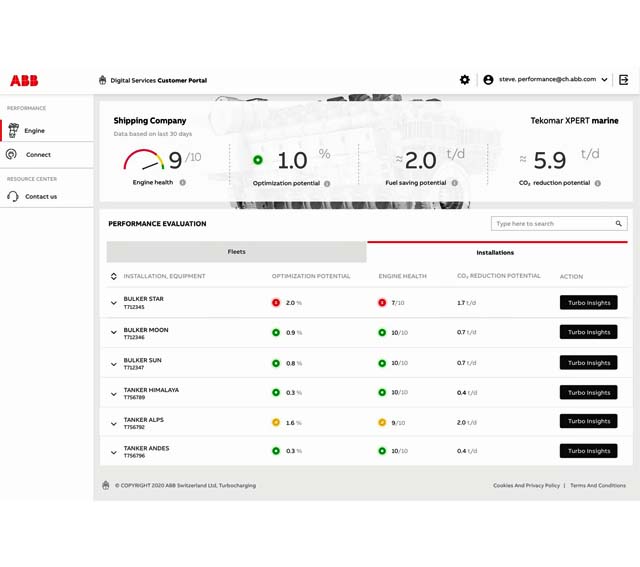Open Turbo Insights for Bulker Sun
Viewport: 640px width, 567px height.
[x=589, y=362]
